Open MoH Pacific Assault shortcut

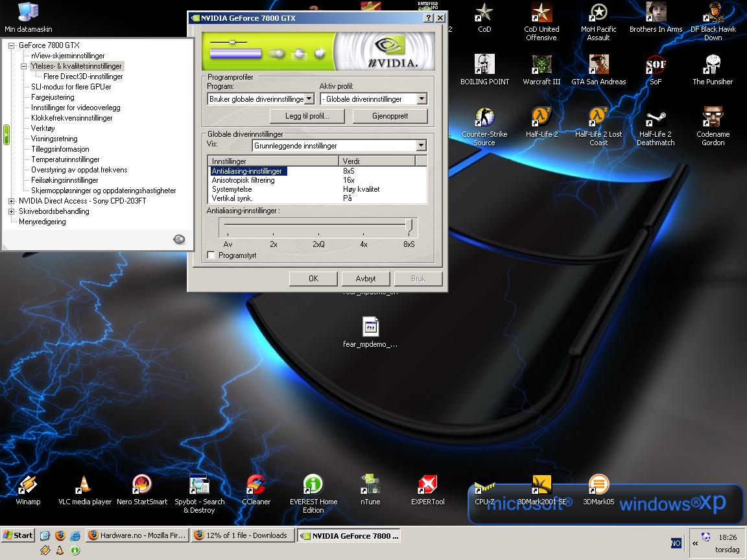point(599,21)
